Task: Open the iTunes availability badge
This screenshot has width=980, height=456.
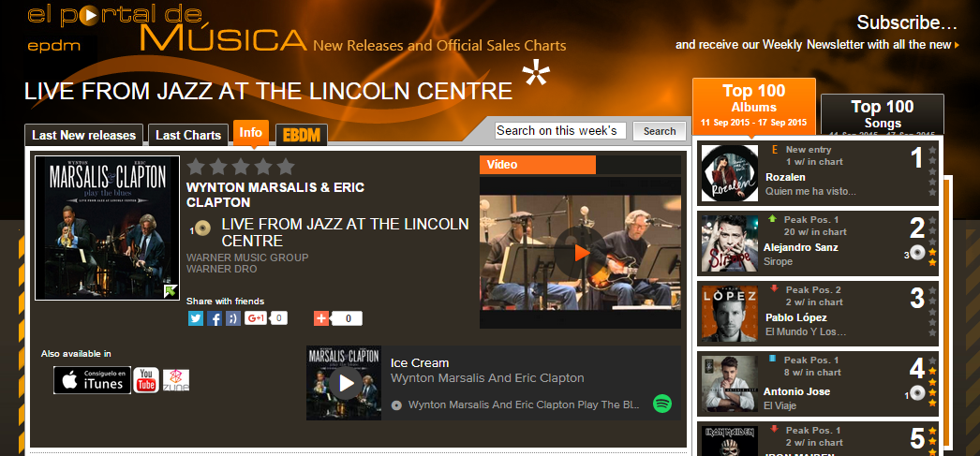Action: click(x=93, y=380)
